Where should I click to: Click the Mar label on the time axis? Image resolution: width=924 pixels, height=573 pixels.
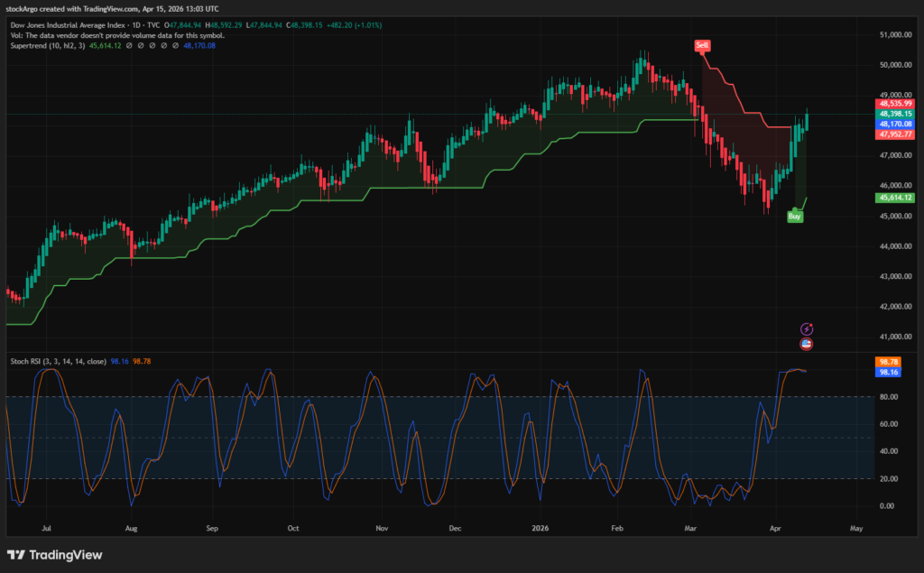[x=691, y=526]
